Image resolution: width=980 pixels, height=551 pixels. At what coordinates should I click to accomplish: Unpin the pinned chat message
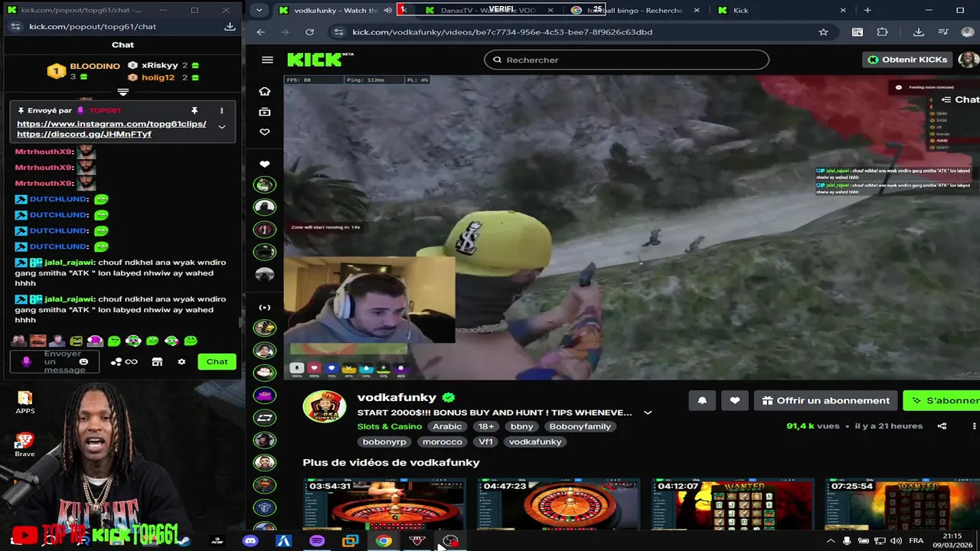194,110
